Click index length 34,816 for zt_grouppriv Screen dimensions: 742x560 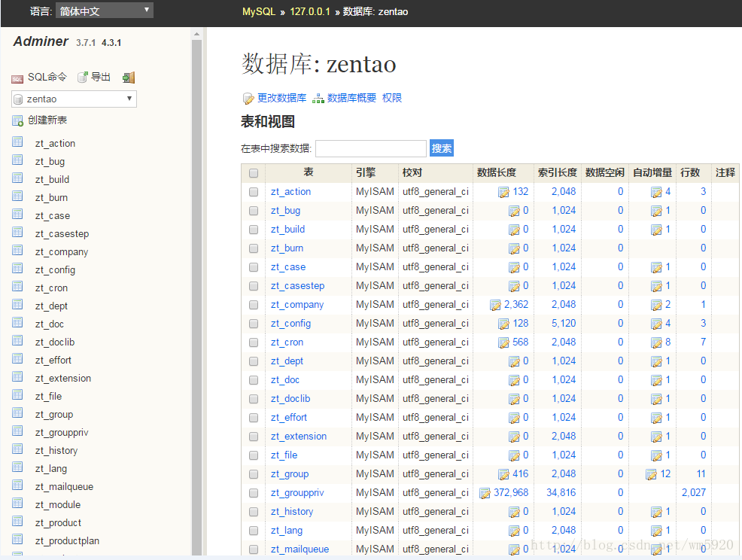[x=561, y=493]
